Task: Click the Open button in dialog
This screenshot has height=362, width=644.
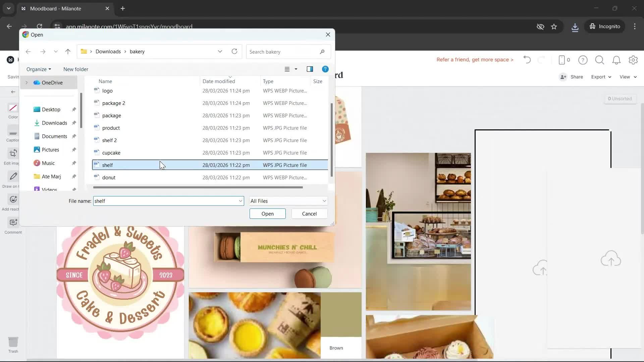Action: point(267,214)
